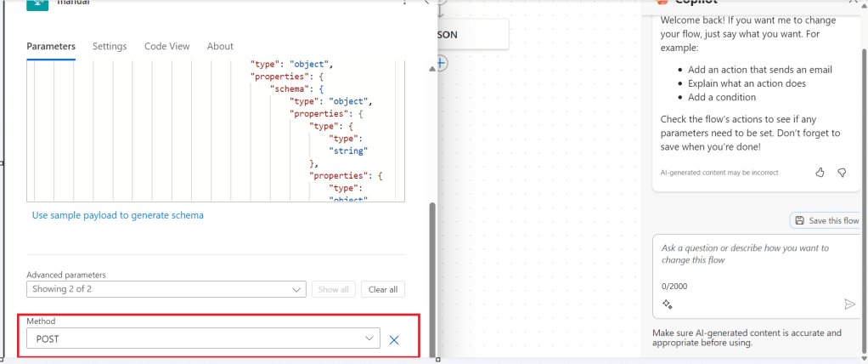The image size is (868, 364).
Task: Click the Show all button
Action: (x=333, y=289)
